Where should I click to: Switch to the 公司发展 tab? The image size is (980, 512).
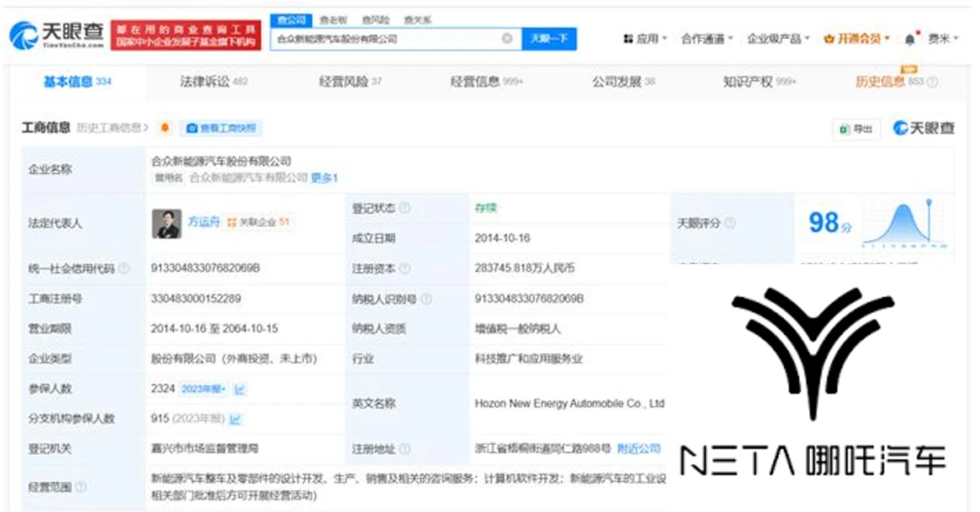coord(623,82)
